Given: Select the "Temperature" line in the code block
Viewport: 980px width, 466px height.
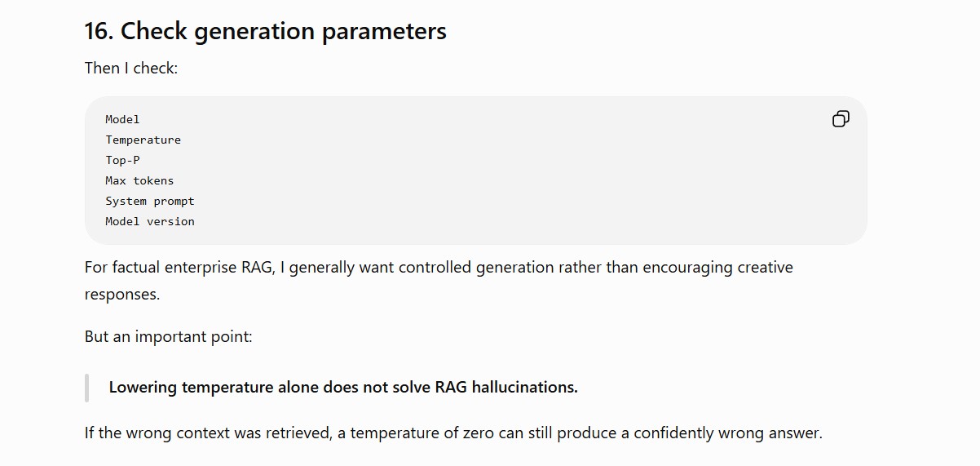Looking at the screenshot, I should click(x=143, y=140).
